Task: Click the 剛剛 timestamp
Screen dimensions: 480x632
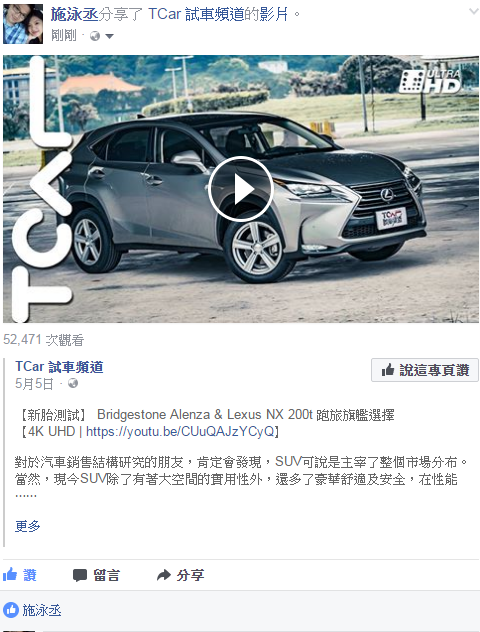Action: coord(64,36)
